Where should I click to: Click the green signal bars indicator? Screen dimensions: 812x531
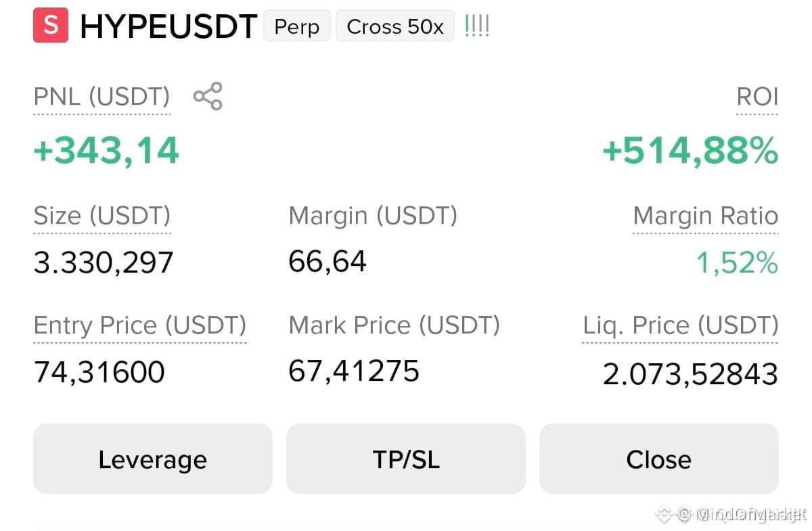476,26
